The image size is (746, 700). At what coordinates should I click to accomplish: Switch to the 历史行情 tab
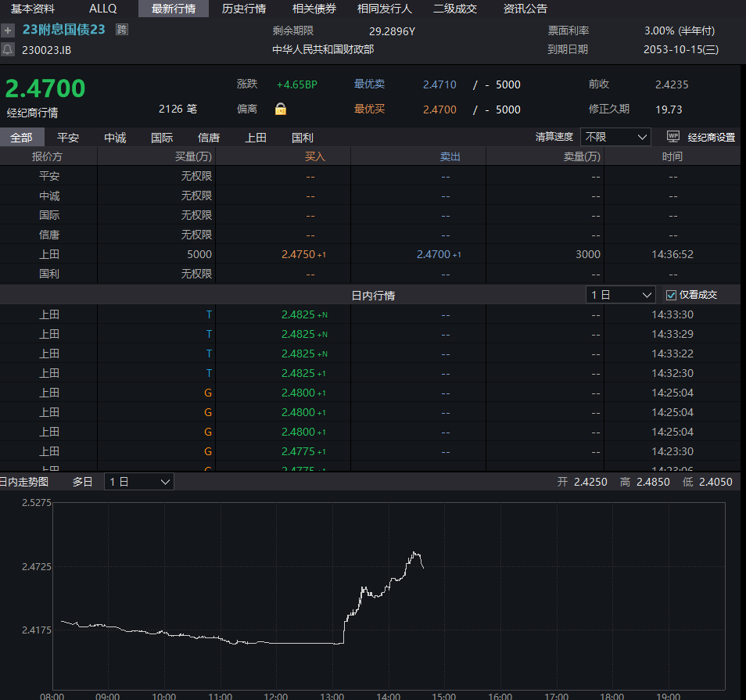(243, 9)
